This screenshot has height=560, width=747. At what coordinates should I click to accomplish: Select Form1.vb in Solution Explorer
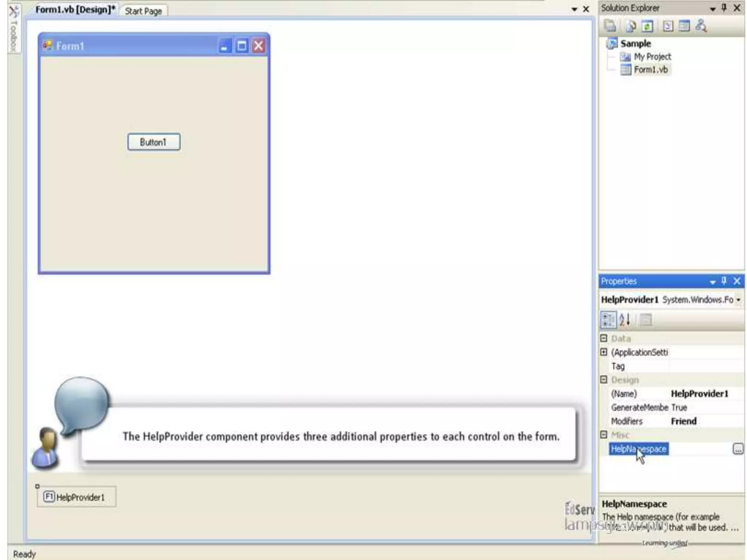[x=651, y=70]
